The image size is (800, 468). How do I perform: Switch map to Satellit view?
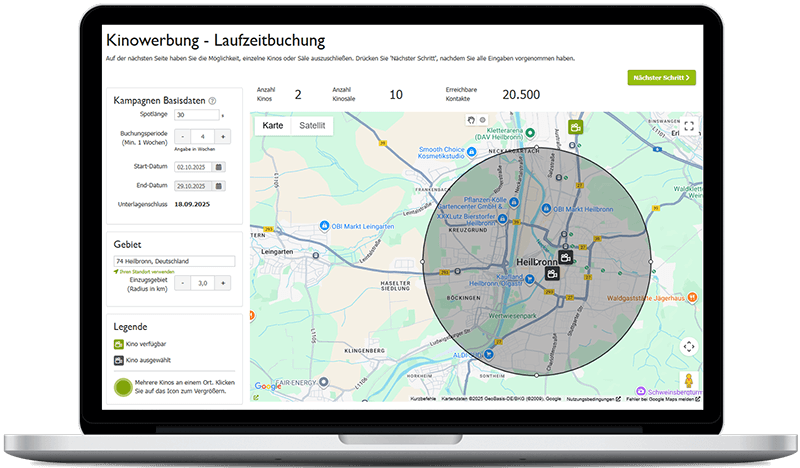click(x=313, y=126)
